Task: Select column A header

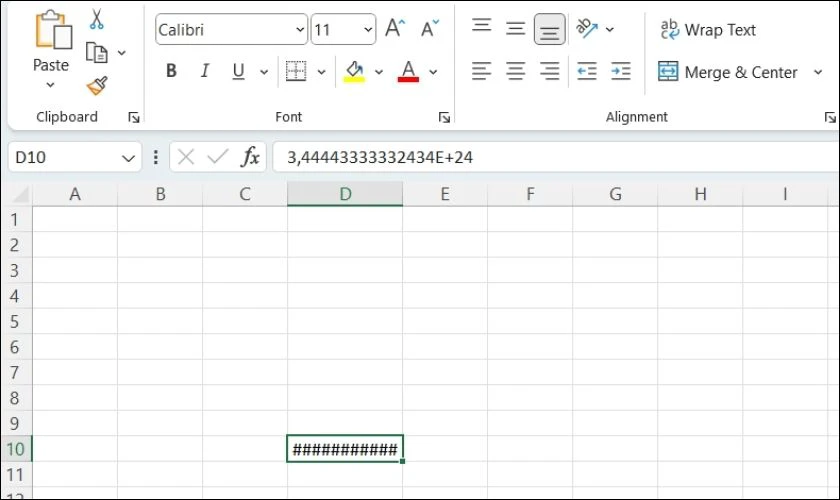Action: [75, 194]
